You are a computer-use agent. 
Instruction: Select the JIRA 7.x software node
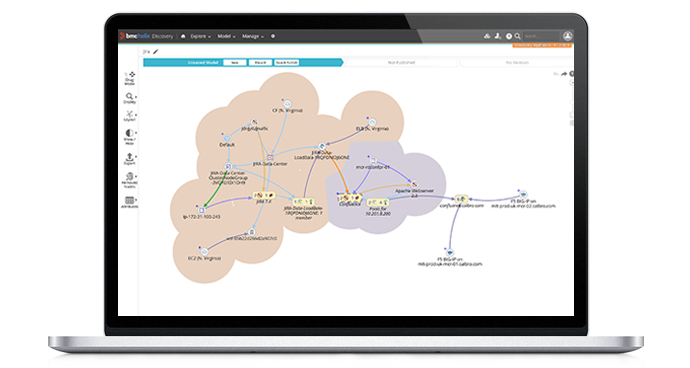coord(263,195)
